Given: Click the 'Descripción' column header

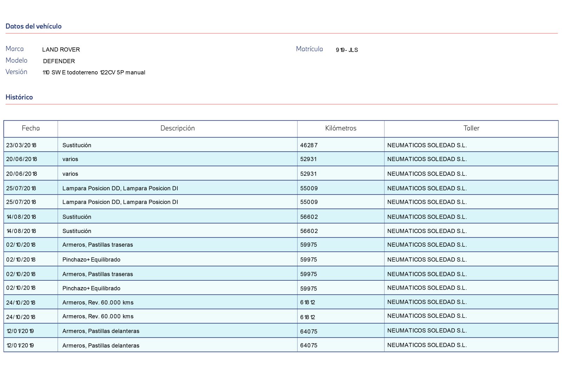Looking at the screenshot, I should pos(177,128).
